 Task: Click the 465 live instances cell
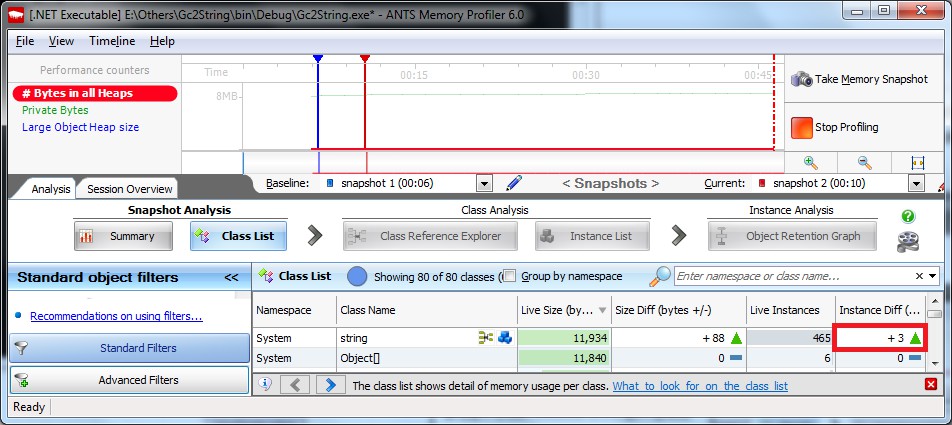(791, 338)
